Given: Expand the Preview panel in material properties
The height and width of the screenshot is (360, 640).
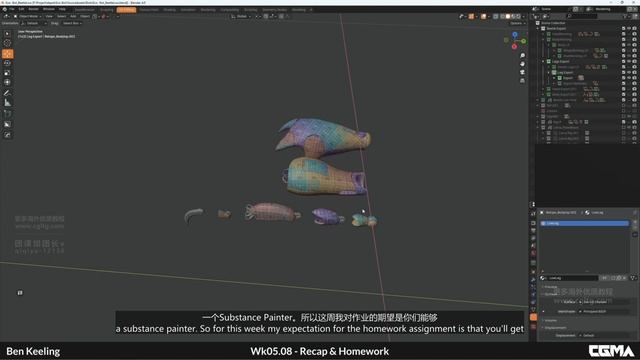Looking at the screenshot, I should tap(551, 287).
